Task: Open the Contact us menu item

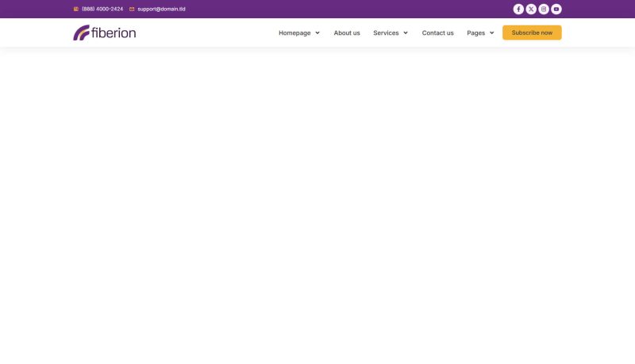Action: click(x=437, y=33)
